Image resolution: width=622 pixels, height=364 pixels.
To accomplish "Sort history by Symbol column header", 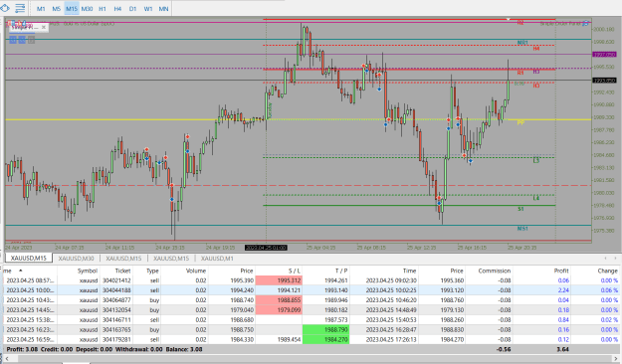I will tap(88, 271).
